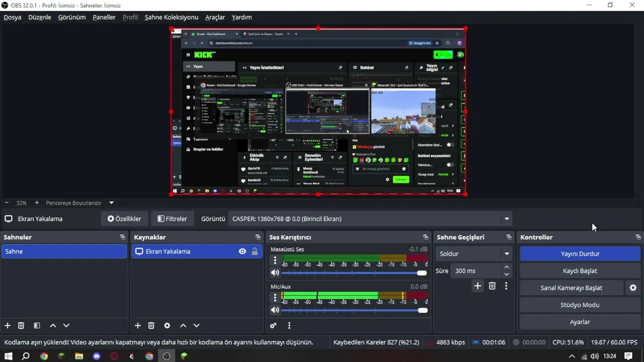Open the preview scaling dropdown arrow
This screenshot has height=362, width=644.
click(111, 203)
